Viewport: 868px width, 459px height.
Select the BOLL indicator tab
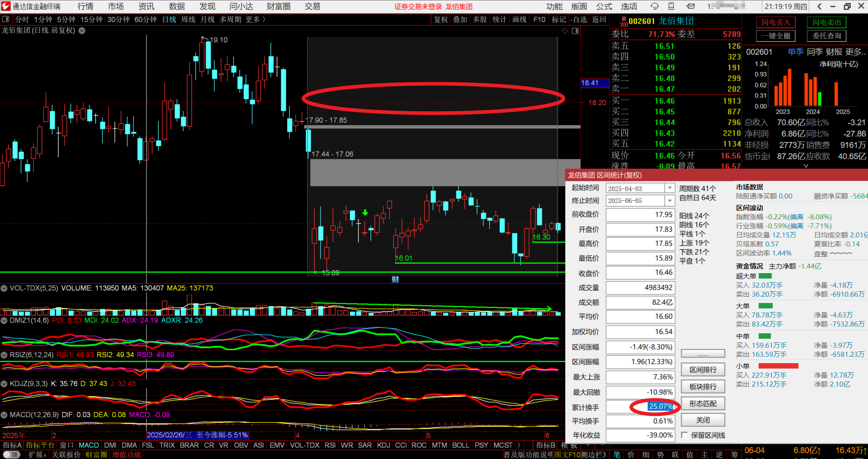pyautogui.click(x=461, y=445)
